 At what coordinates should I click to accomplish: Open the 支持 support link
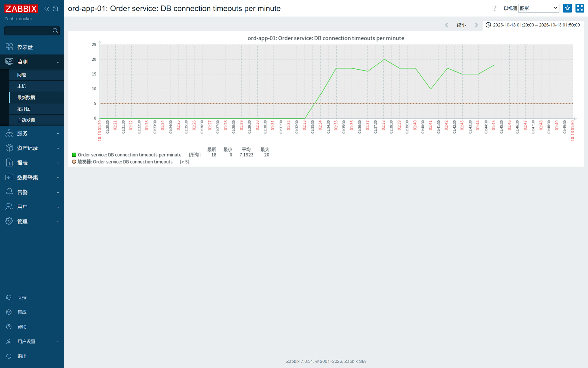[32, 297]
